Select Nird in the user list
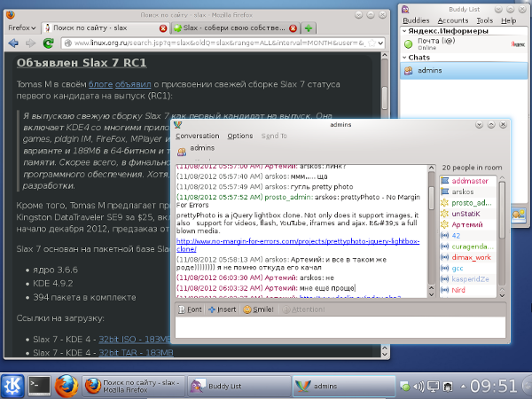The height and width of the screenshot is (399, 532). [468, 290]
